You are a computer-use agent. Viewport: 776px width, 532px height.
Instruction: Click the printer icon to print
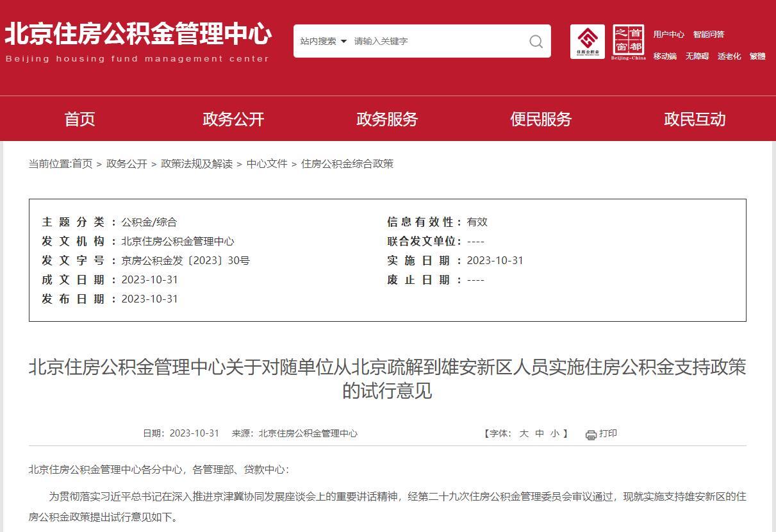[591, 435]
